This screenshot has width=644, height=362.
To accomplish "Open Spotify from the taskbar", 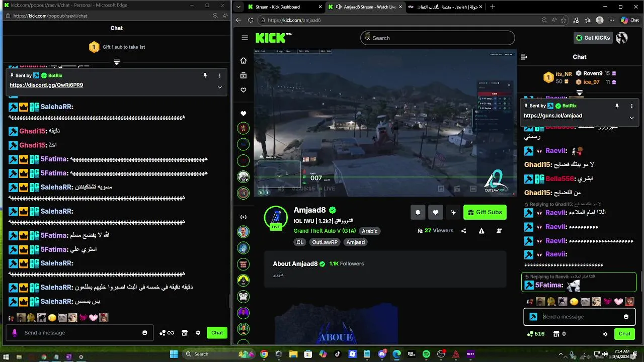I will pos(426,354).
